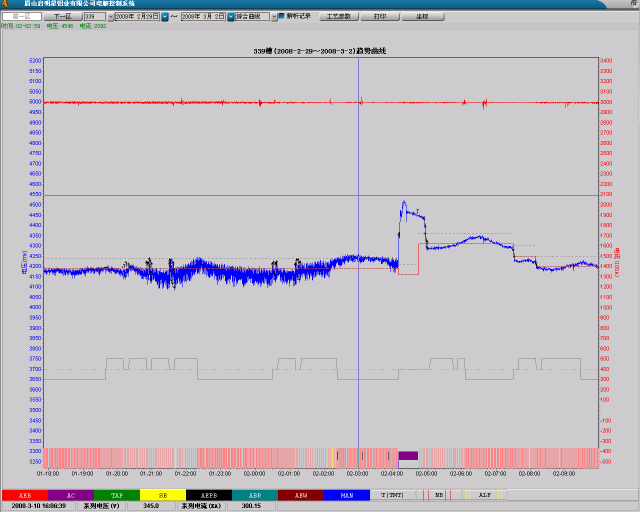
Task: Select the teal ABR legend swatch
Action: (254, 495)
